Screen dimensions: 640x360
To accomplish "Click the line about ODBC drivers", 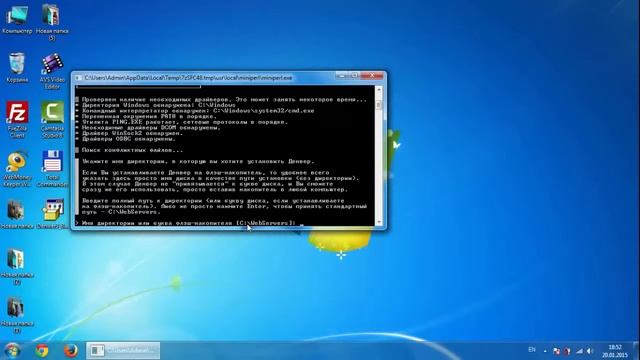I will (x=126, y=139).
